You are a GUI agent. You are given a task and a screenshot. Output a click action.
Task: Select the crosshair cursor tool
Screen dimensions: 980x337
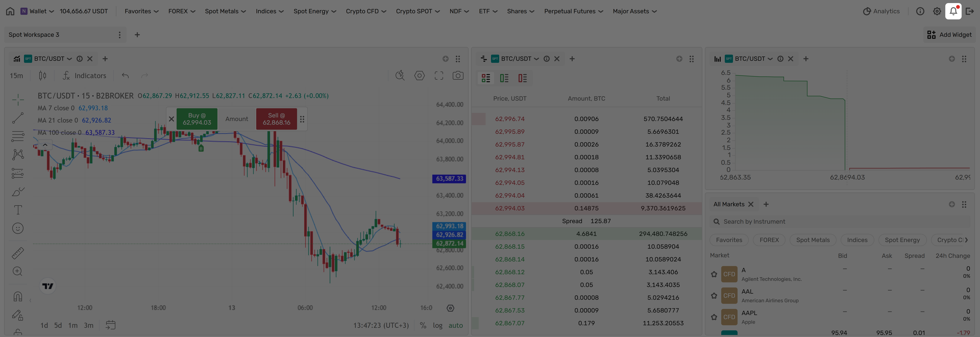click(18, 100)
